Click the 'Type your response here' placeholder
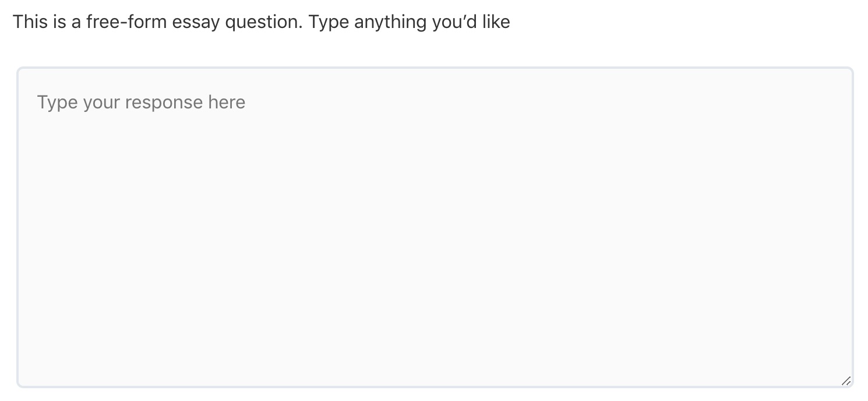The image size is (868, 401). 141,102
